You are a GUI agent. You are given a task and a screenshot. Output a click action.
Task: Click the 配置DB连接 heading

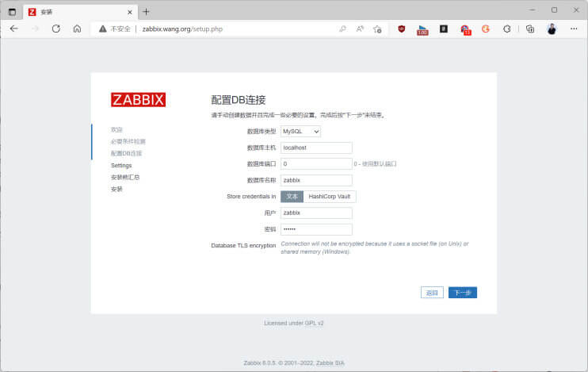238,100
